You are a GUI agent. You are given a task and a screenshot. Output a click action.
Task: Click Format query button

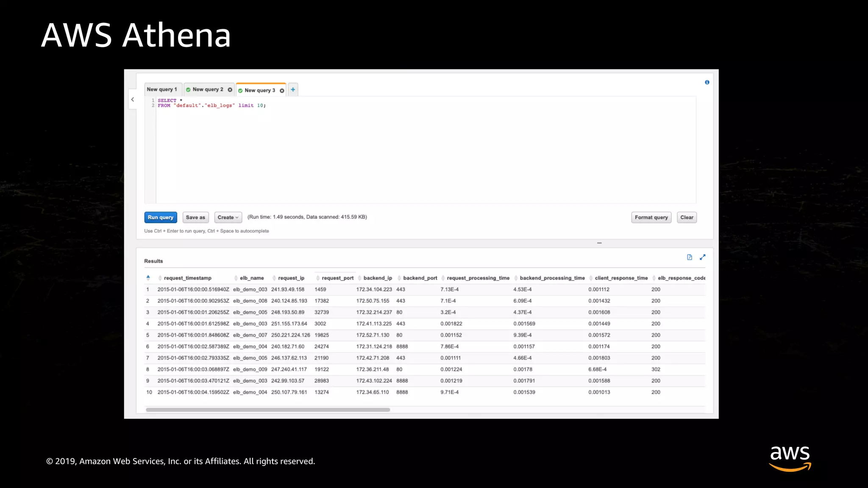(x=651, y=217)
